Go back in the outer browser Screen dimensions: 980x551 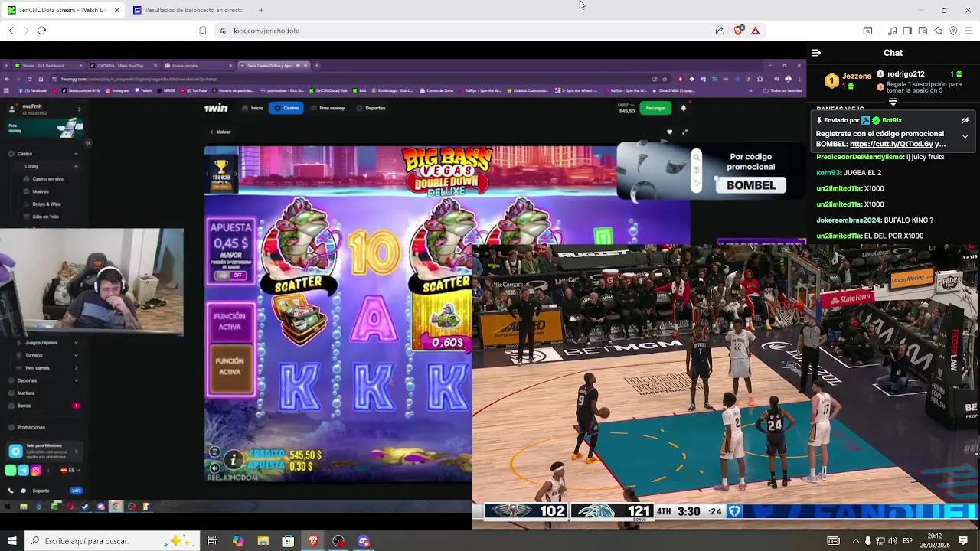click(x=11, y=31)
